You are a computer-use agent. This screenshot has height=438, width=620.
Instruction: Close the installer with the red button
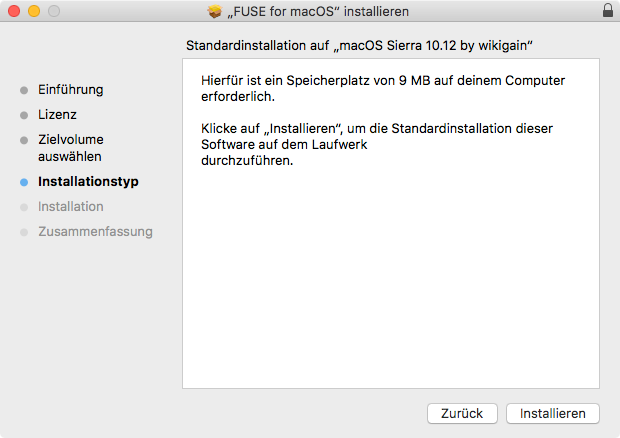14,11
